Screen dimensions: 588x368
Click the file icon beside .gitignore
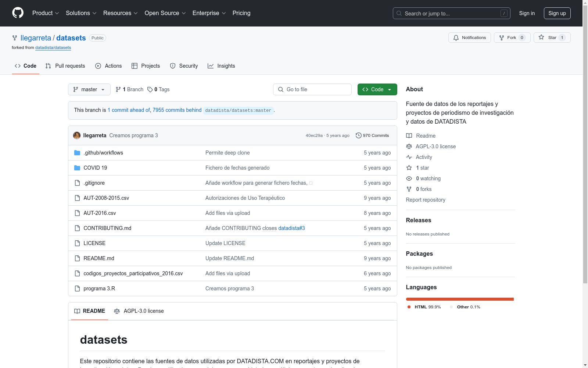pos(77,183)
